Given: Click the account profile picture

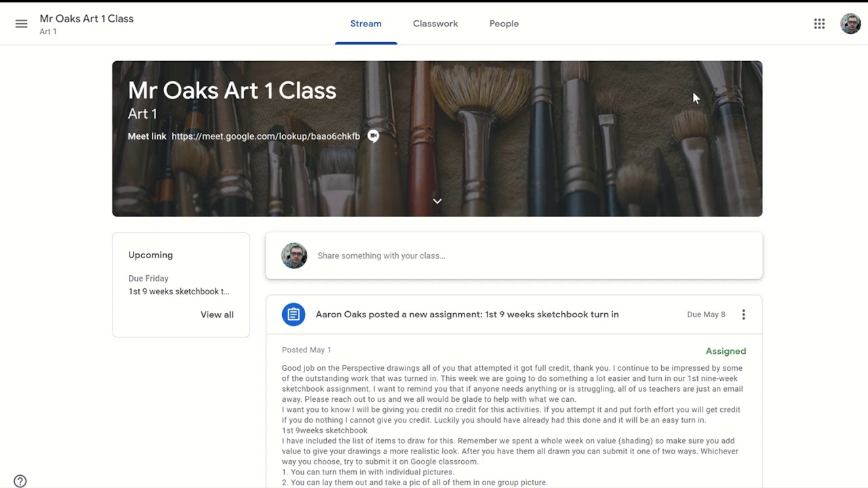Looking at the screenshot, I should (x=850, y=24).
